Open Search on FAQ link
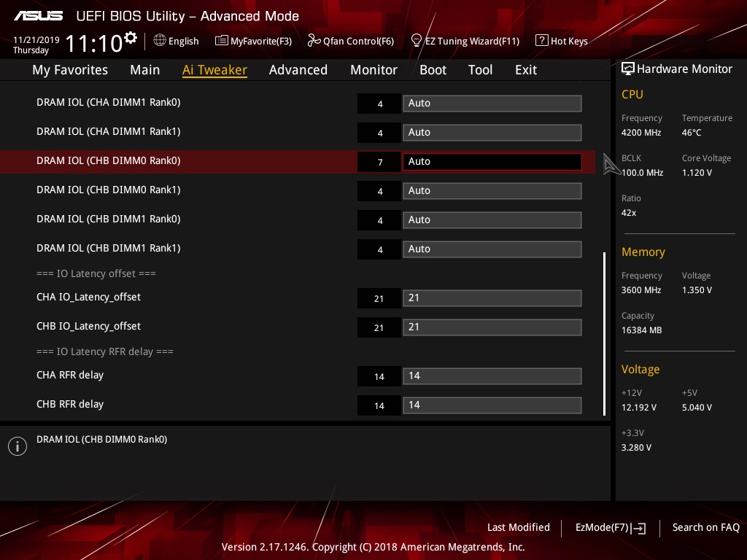This screenshot has height=560, width=747. [x=705, y=527]
